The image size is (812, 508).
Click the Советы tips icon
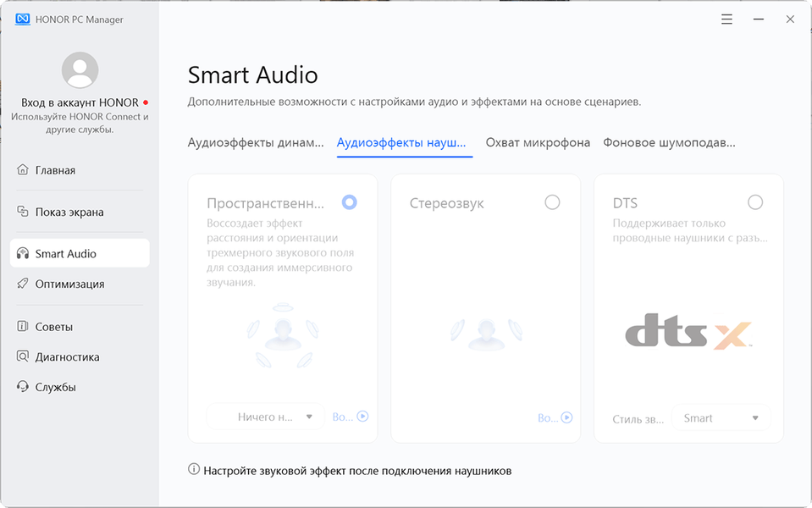pyautogui.click(x=22, y=326)
